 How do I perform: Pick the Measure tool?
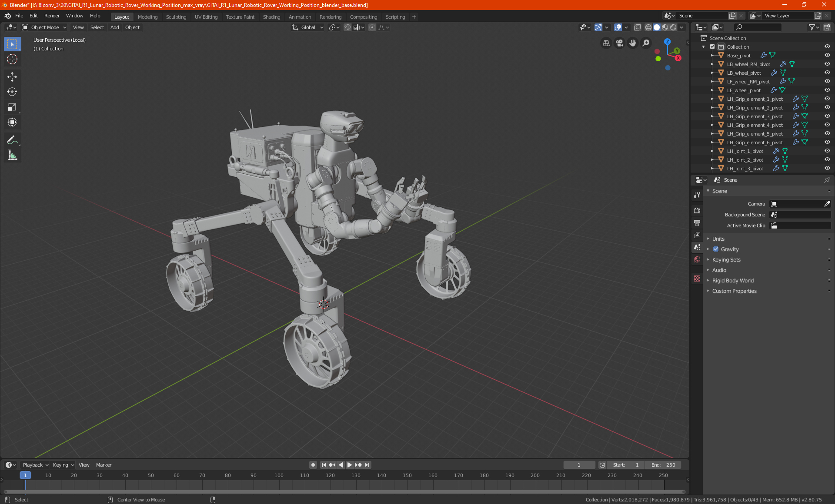click(x=12, y=155)
